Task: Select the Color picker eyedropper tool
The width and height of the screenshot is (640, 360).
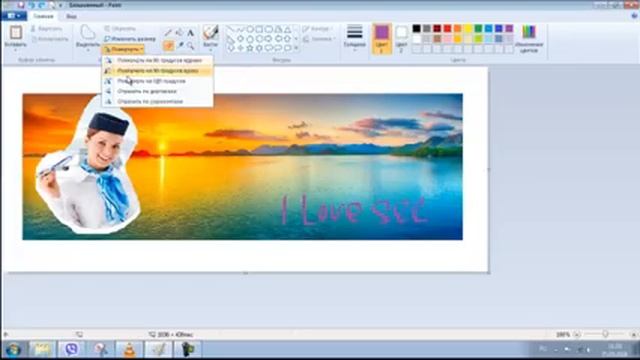Action: tap(180, 46)
